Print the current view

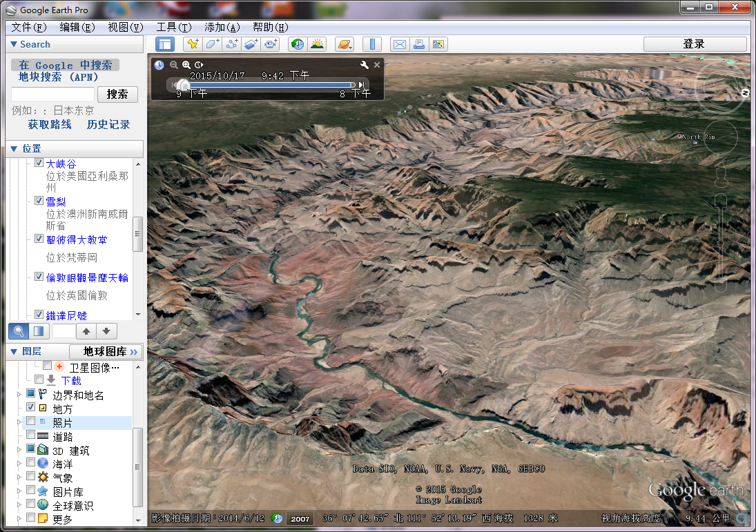[419, 44]
